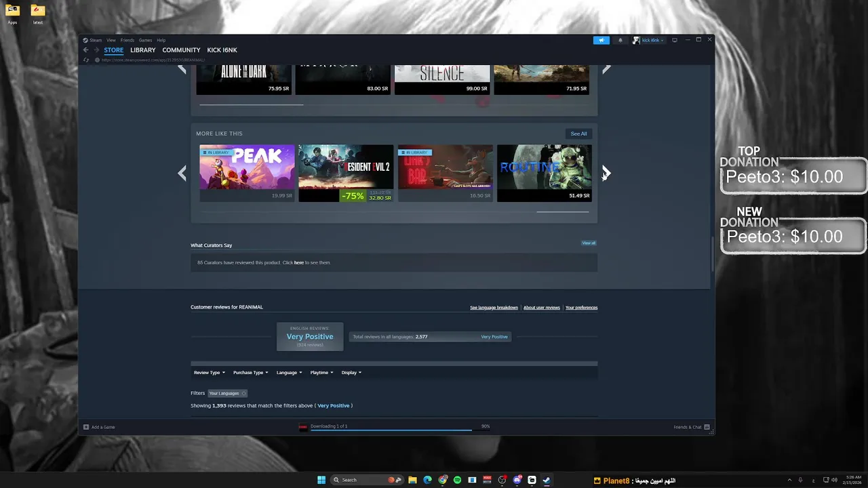Screen dimensions: 868x488
Task: Click the Add a Game label
Action: tap(103, 427)
